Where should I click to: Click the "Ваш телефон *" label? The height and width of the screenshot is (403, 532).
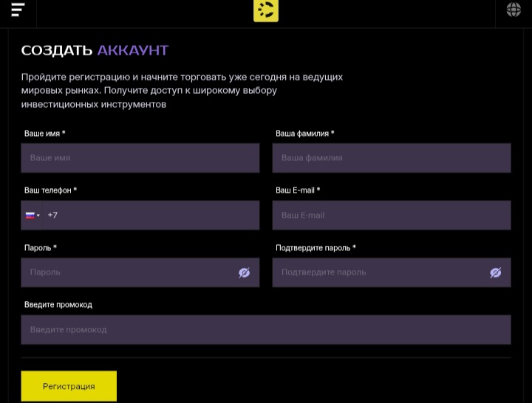tap(50, 190)
